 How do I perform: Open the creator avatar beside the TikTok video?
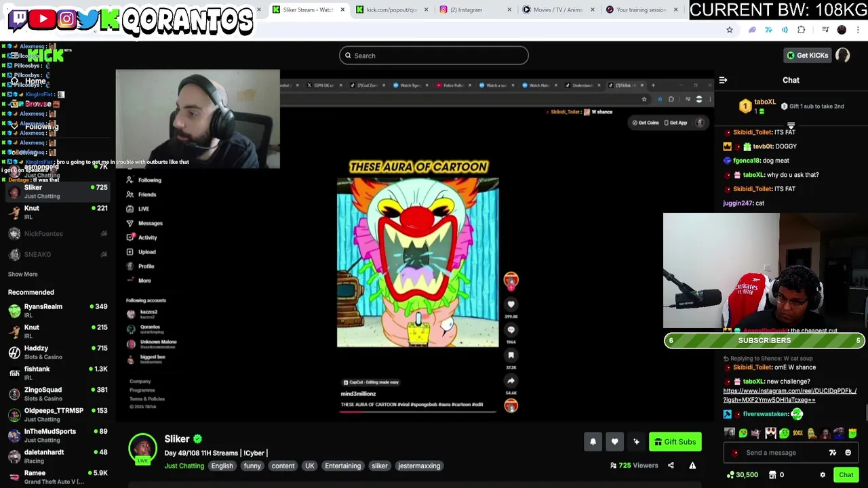(511, 280)
